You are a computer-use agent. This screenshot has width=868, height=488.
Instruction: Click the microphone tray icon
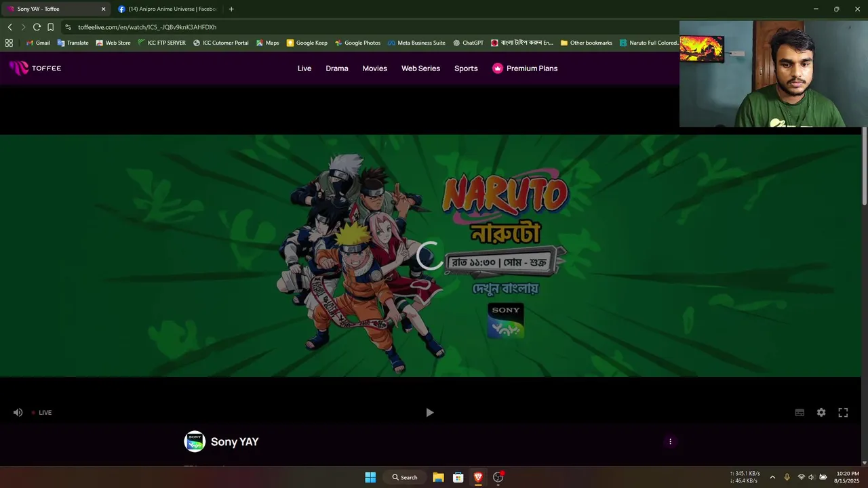(787, 477)
